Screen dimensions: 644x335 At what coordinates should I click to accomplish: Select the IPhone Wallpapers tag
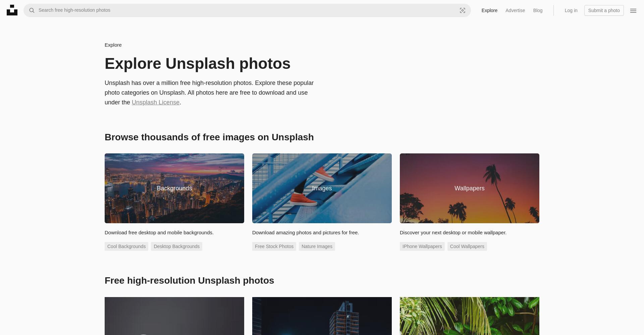click(x=422, y=246)
